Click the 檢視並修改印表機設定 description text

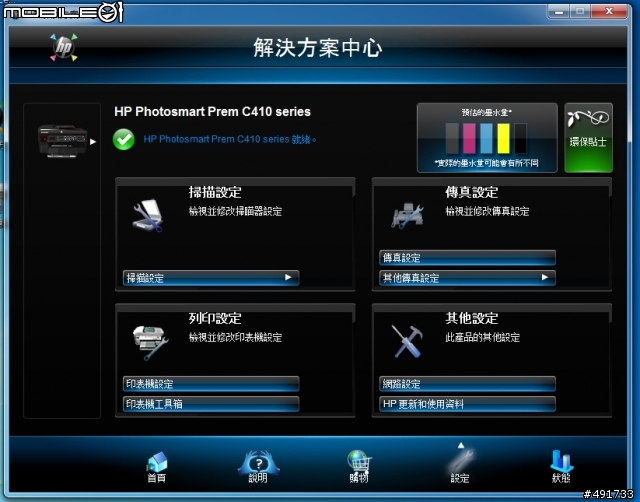(x=235, y=338)
